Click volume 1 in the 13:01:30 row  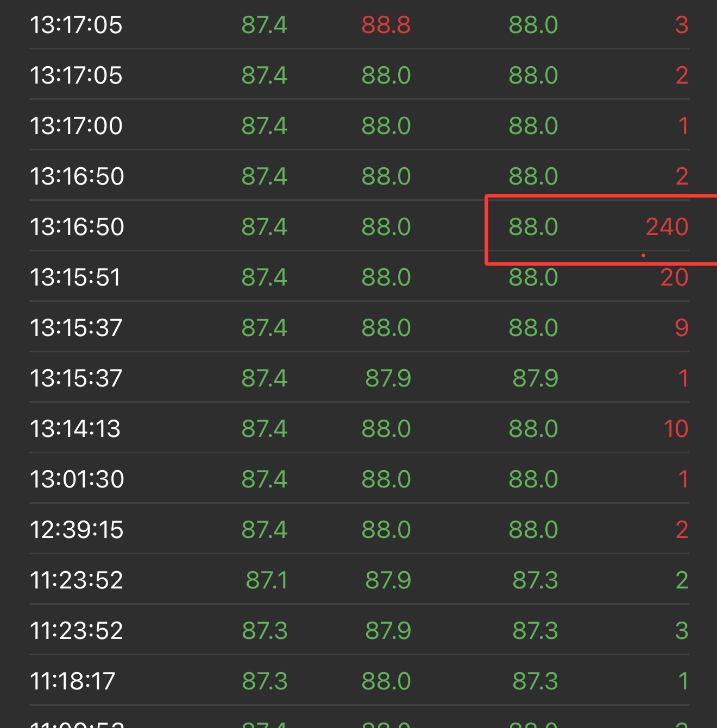click(x=683, y=479)
